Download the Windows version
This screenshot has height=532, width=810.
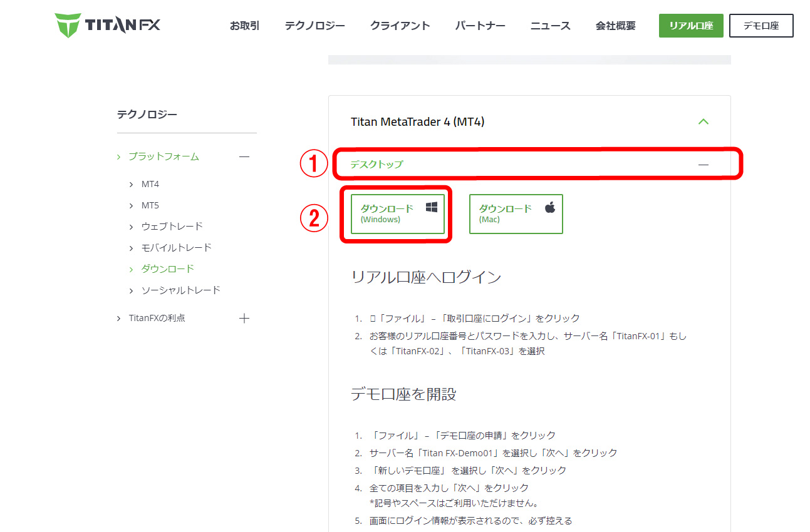point(397,213)
